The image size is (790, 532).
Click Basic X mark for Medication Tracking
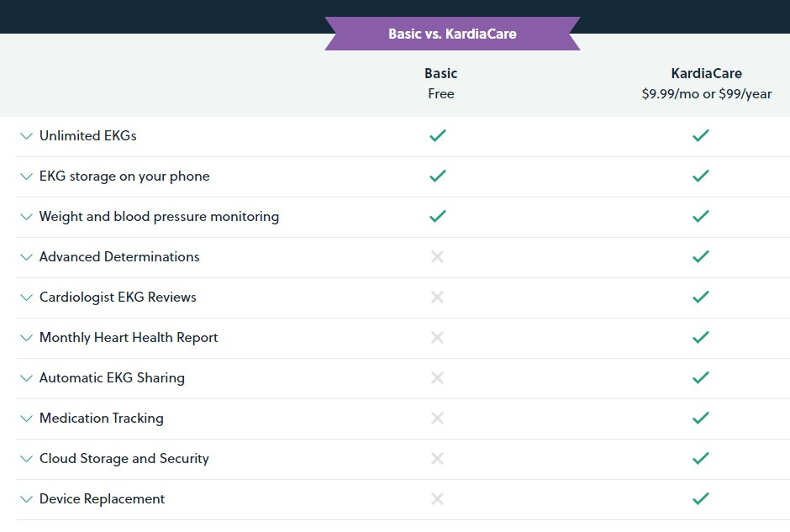tap(437, 418)
